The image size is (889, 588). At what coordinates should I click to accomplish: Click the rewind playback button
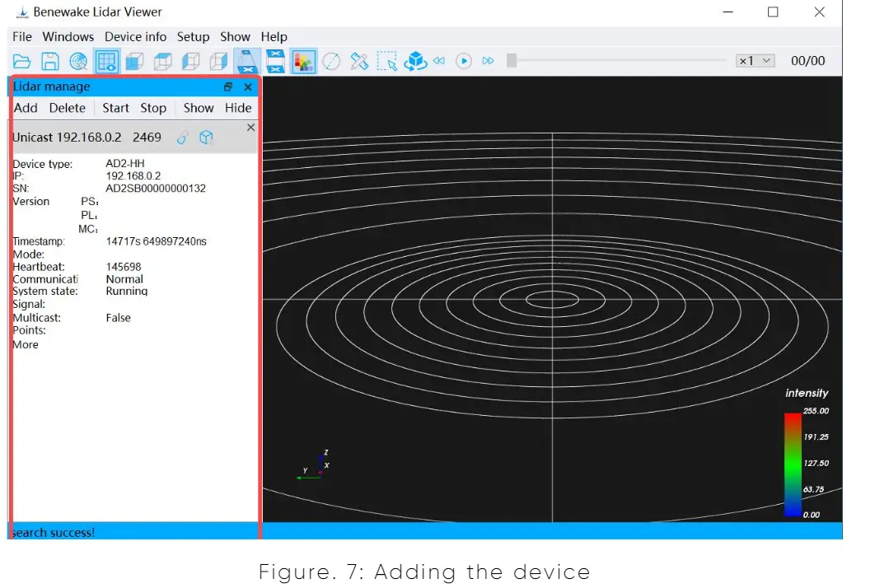coord(439,61)
